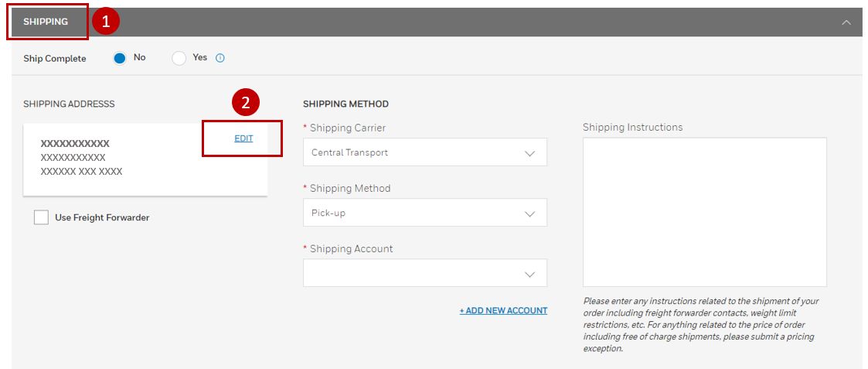The width and height of the screenshot is (868, 369).
Task: Click the + ADD NEW ACCOUNT link
Action: 503,310
